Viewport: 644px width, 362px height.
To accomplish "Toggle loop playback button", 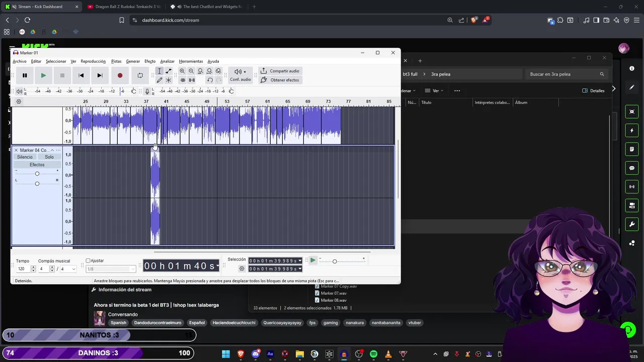I will 140,75.
